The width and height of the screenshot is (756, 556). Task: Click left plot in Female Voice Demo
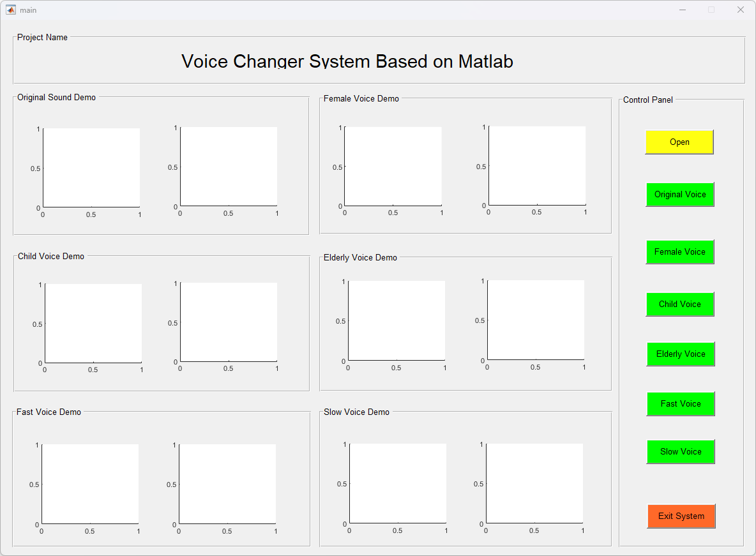click(x=393, y=167)
